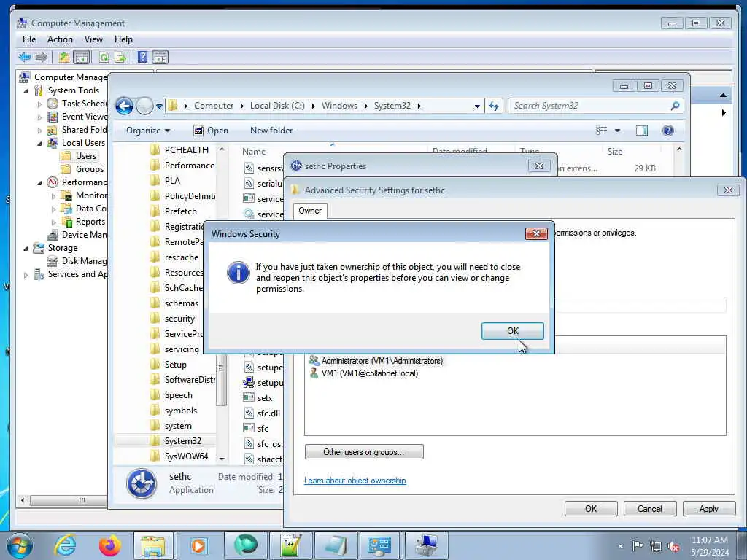The width and height of the screenshot is (747, 560).
Task: Select the SysWOW64 folder in navigation pane
Action: coord(179,456)
